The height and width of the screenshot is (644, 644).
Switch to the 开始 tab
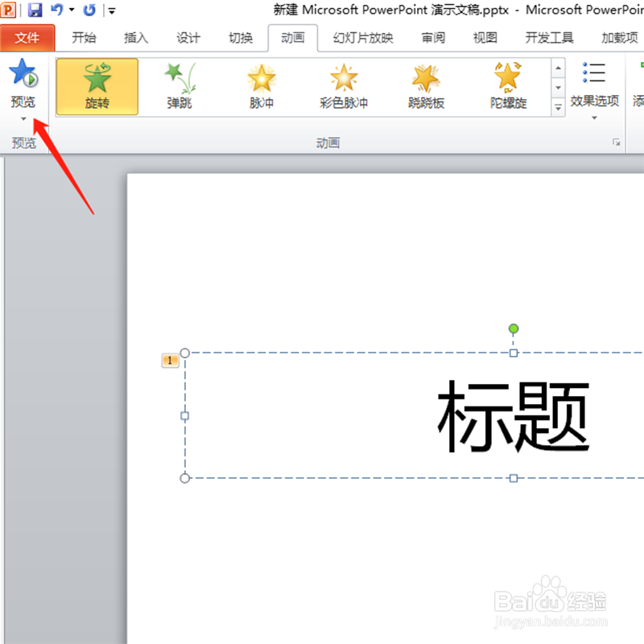click(85, 38)
